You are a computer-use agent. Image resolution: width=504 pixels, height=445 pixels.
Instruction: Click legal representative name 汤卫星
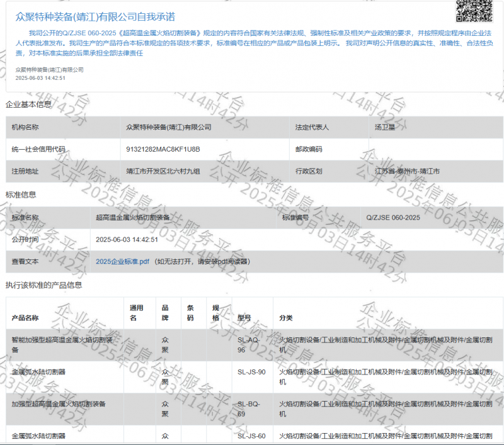point(385,127)
